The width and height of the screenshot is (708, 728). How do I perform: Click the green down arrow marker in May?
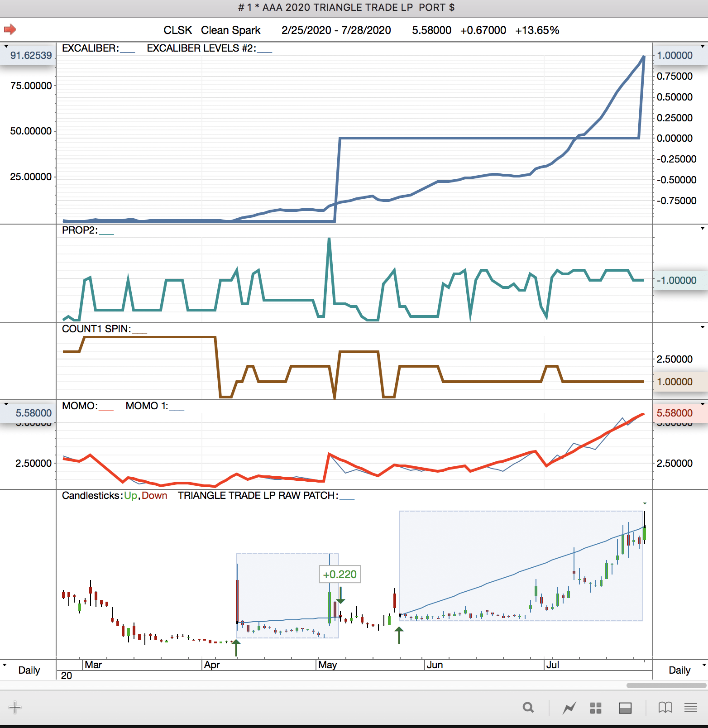[340, 595]
